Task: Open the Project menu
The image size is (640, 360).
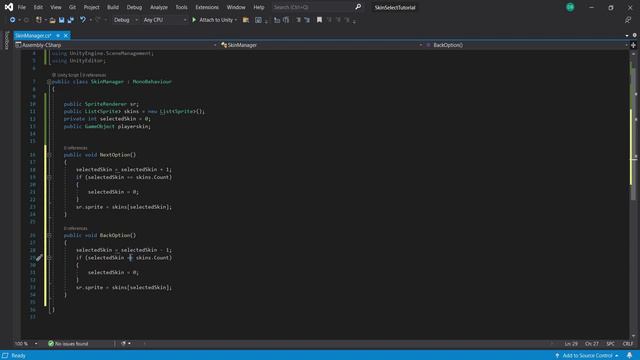Action: (91, 7)
